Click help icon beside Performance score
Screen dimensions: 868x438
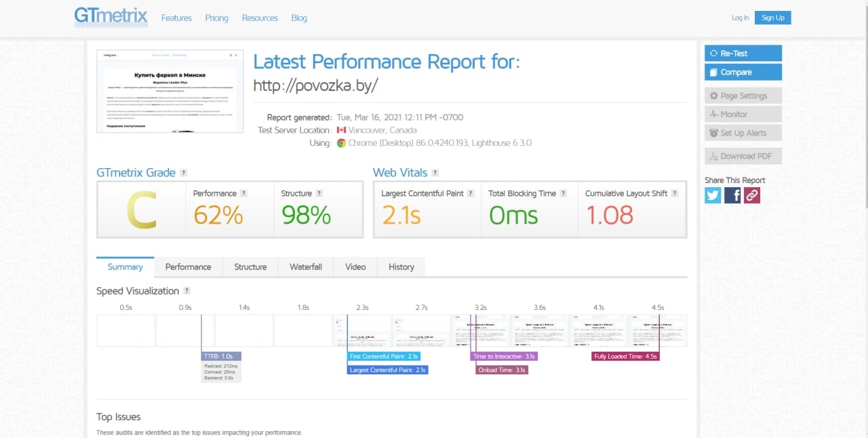coord(244,193)
